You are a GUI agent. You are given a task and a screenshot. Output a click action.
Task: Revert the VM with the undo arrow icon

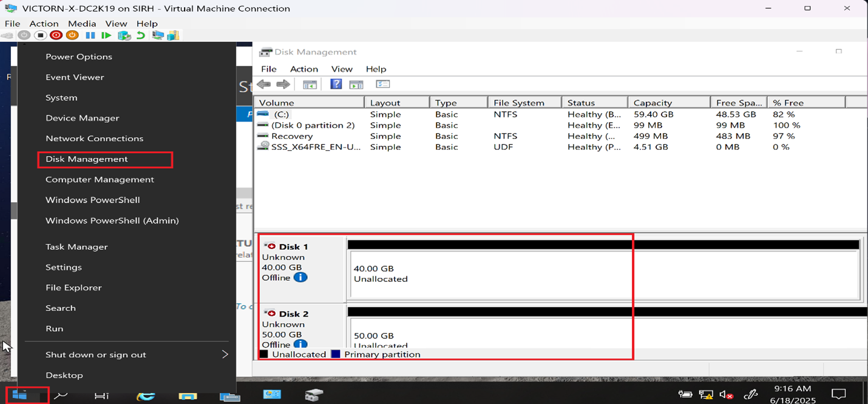click(x=140, y=35)
